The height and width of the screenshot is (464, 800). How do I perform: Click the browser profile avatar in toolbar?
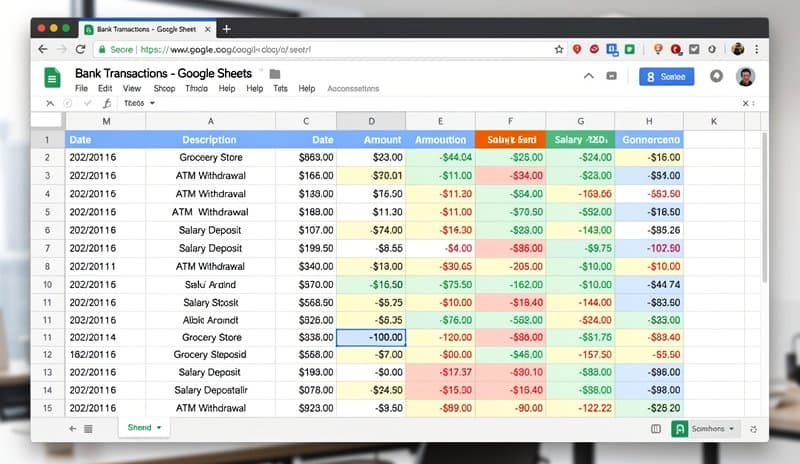(738, 49)
